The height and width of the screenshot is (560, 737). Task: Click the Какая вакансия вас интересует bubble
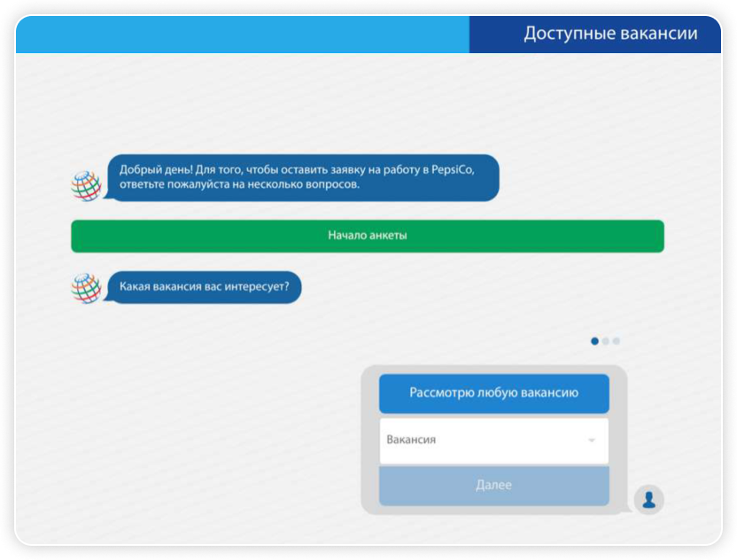[204, 287]
